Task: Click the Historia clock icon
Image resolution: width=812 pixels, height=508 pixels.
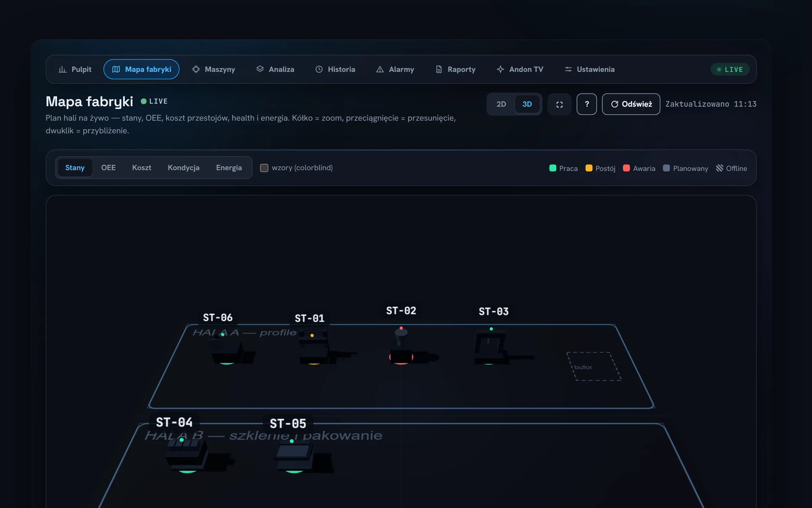Action: coord(319,69)
